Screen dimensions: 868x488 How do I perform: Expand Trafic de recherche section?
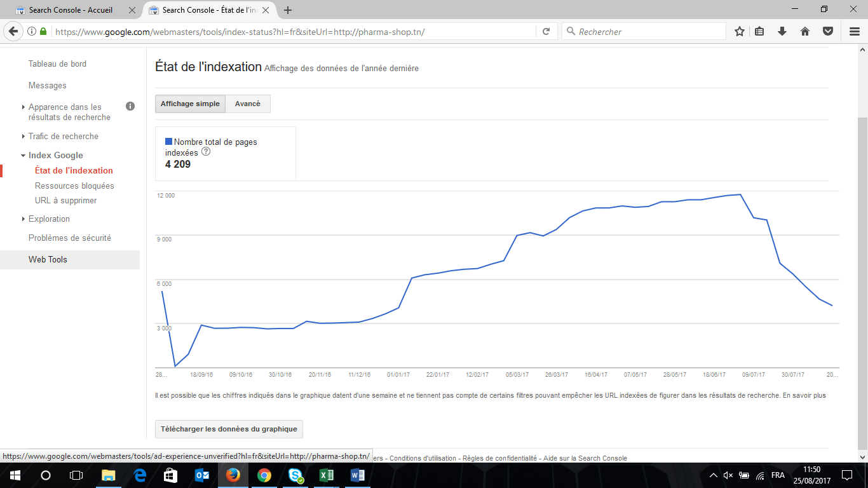tap(64, 136)
